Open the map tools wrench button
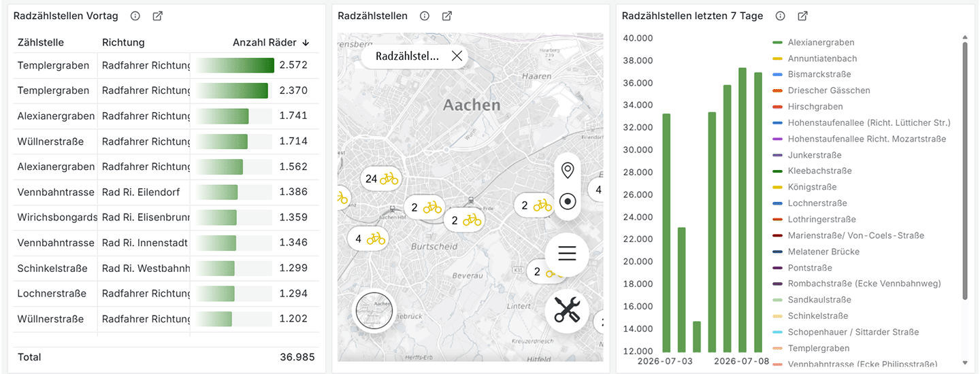 click(x=567, y=311)
